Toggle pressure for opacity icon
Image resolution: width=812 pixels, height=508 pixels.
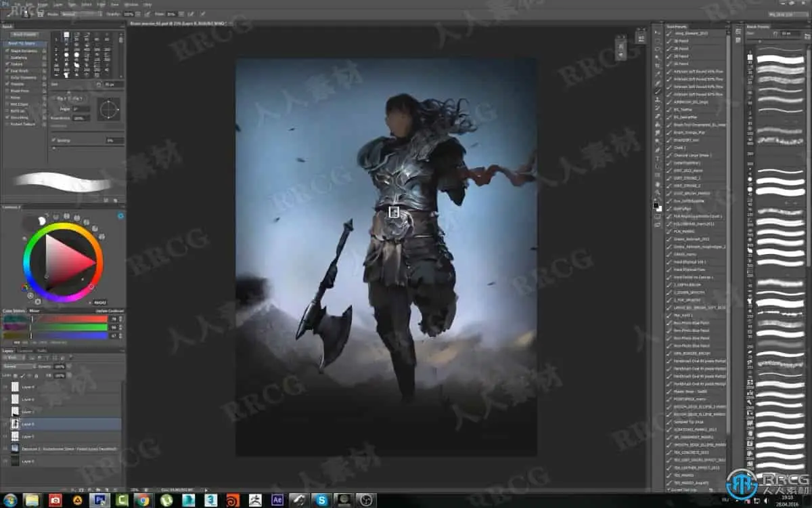tap(147, 14)
